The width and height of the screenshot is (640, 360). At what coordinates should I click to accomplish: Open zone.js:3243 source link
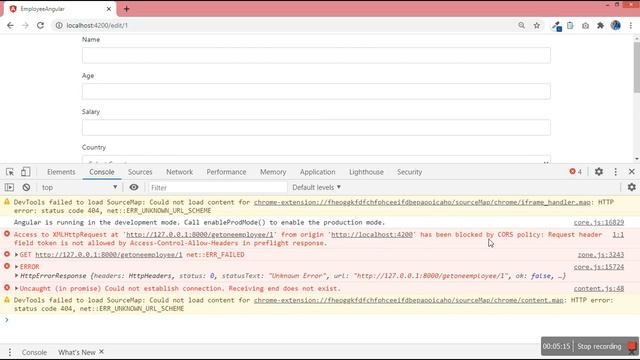click(x=600, y=255)
